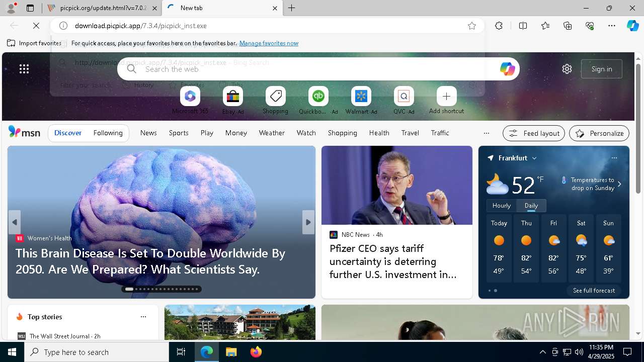
Task: Open Travel in the MSN menu
Action: click(x=410, y=133)
